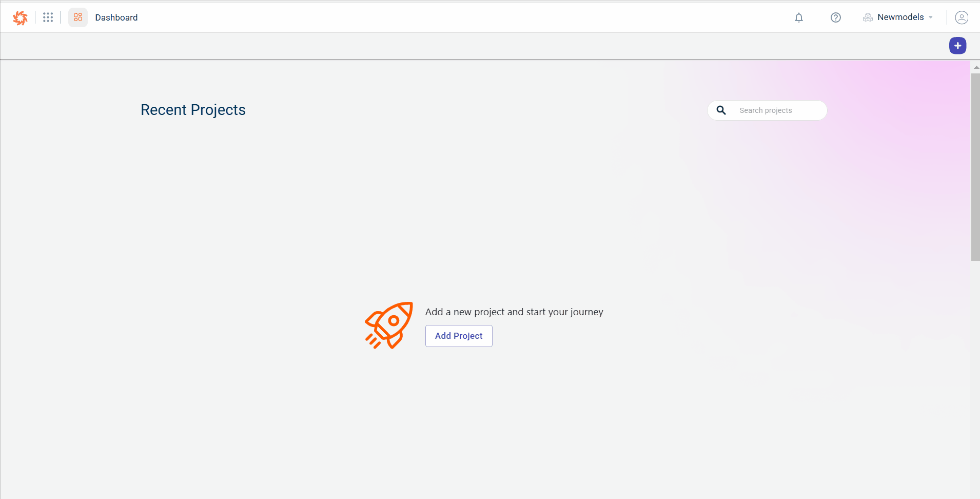Click the scrollbar track below the thumb
This screenshot has width=980, height=499.
click(975, 380)
